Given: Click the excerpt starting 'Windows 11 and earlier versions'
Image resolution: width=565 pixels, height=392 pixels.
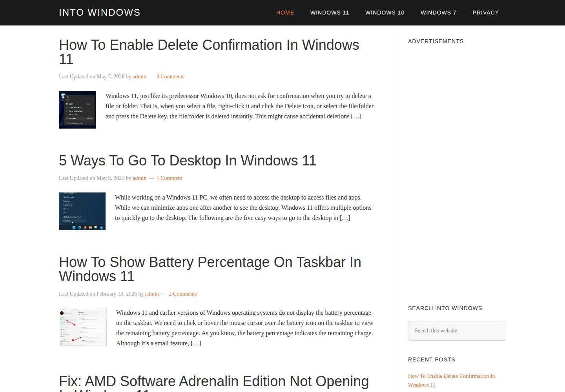Looking at the screenshot, I should [x=245, y=328].
